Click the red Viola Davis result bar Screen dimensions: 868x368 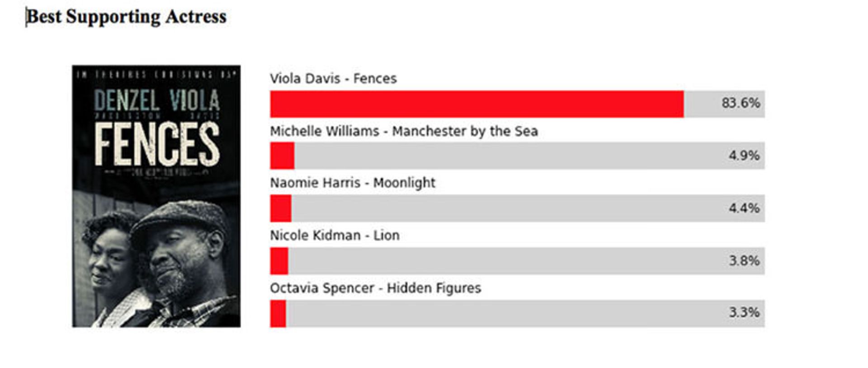477,104
